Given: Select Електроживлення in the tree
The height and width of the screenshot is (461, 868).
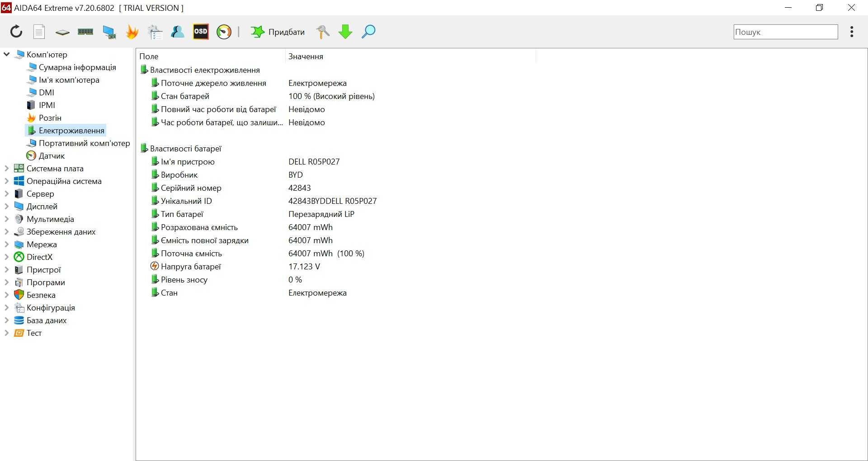Looking at the screenshot, I should coord(71,131).
